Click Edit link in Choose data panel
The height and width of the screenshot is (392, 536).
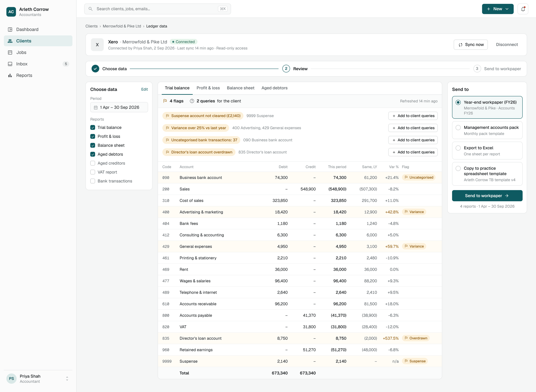coord(144,89)
